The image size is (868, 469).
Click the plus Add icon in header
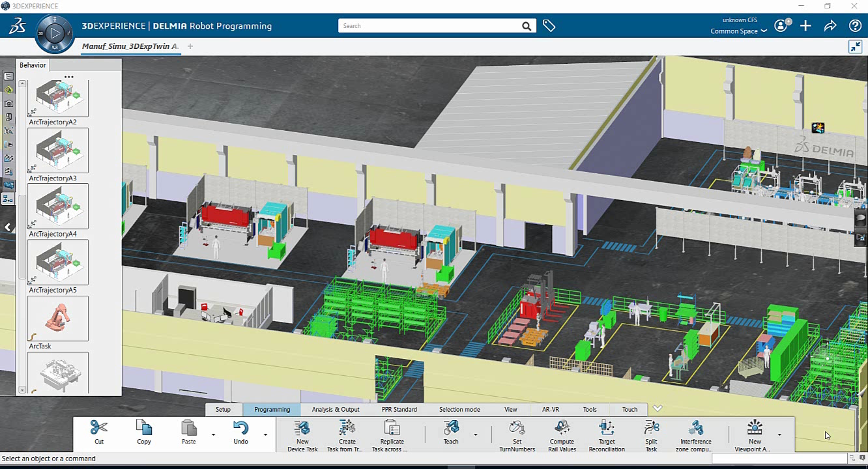(805, 26)
